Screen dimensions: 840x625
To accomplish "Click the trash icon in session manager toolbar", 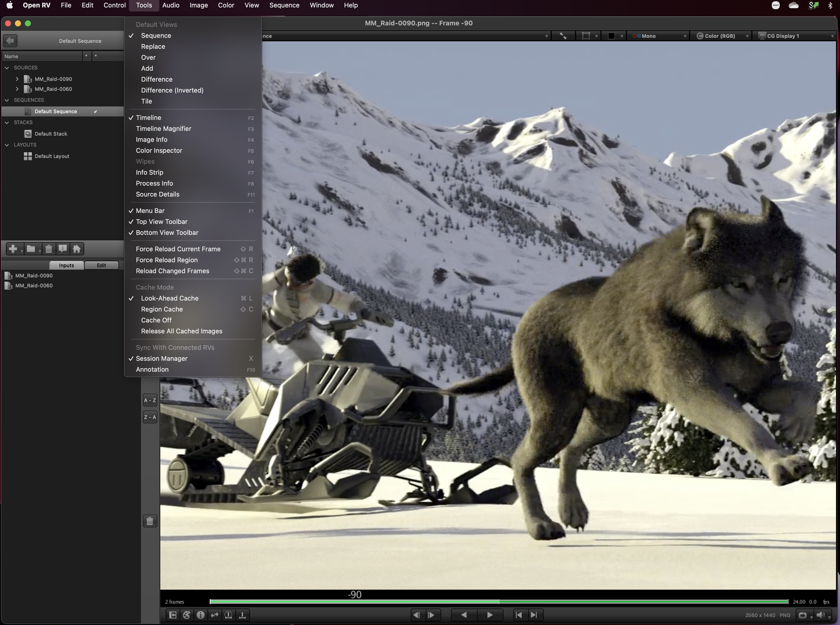I will (49, 249).
